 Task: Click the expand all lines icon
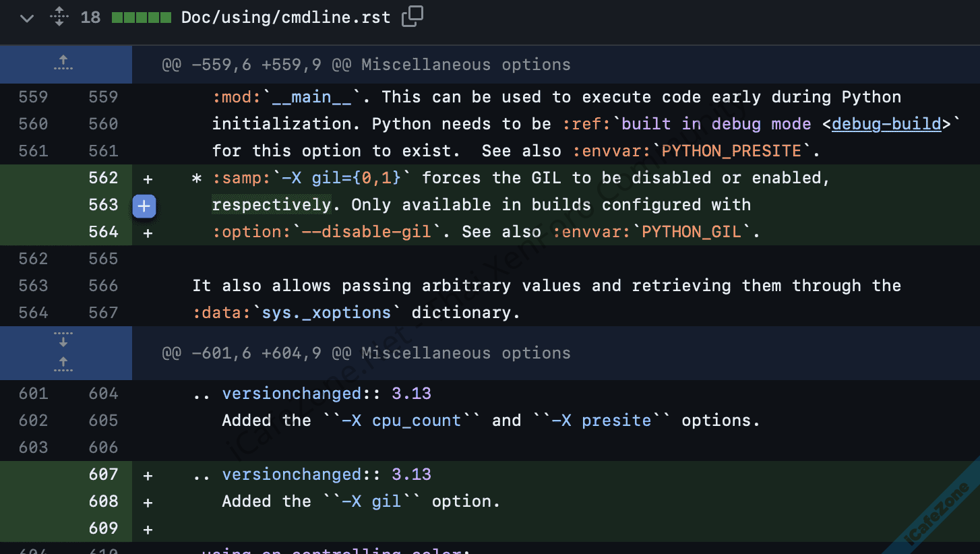coord(59,18)
